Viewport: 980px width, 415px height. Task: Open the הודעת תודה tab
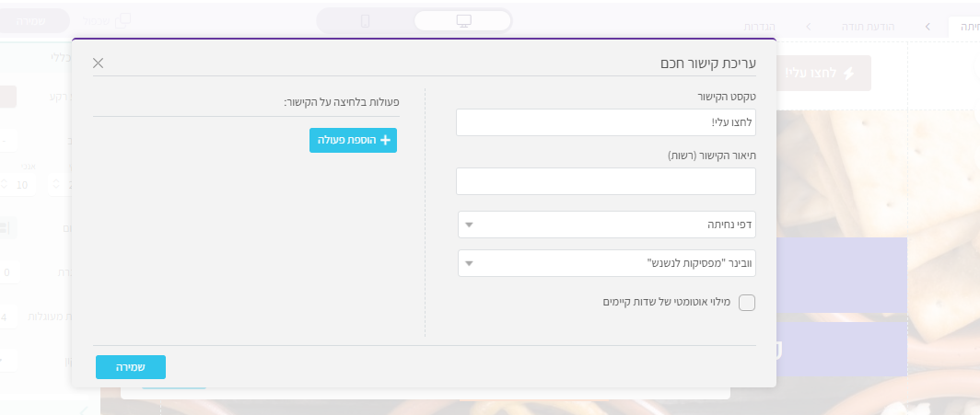click(x=868, y=27)
